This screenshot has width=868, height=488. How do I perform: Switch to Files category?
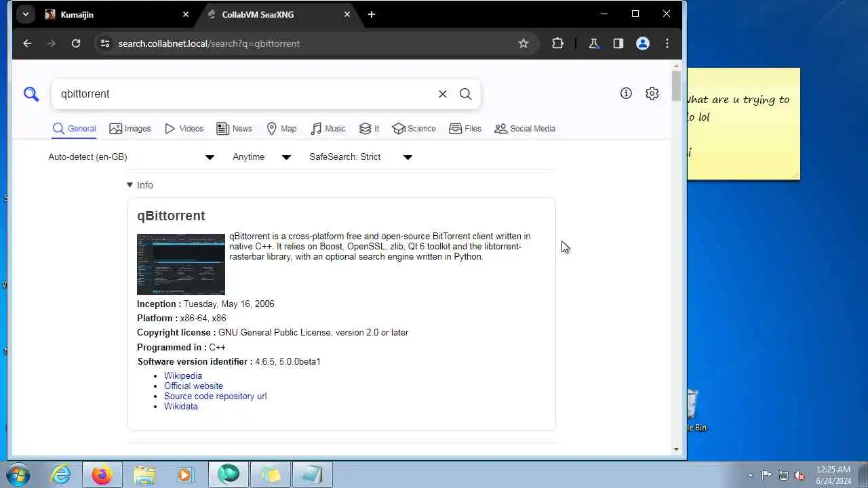tap(465, 129)
